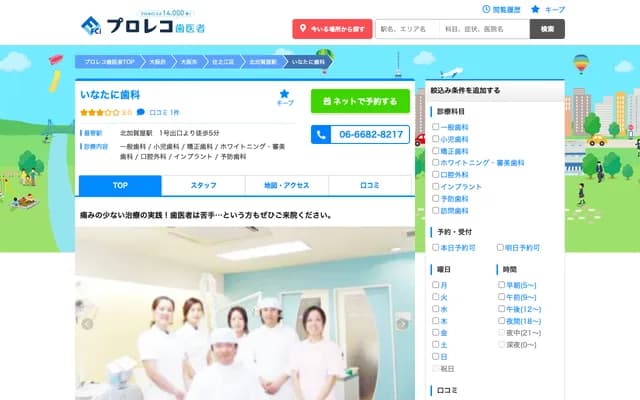Image resolution: width=640 pixels, height=400 pixels.
Task: Open the 大阪市 breadcrumb
Action: [189, 62]
